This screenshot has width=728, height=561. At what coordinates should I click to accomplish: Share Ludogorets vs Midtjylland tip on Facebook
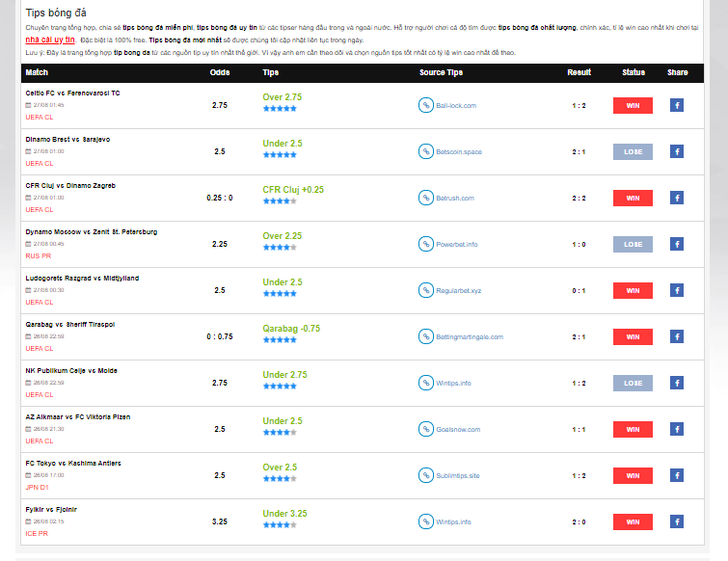[677, 290]
